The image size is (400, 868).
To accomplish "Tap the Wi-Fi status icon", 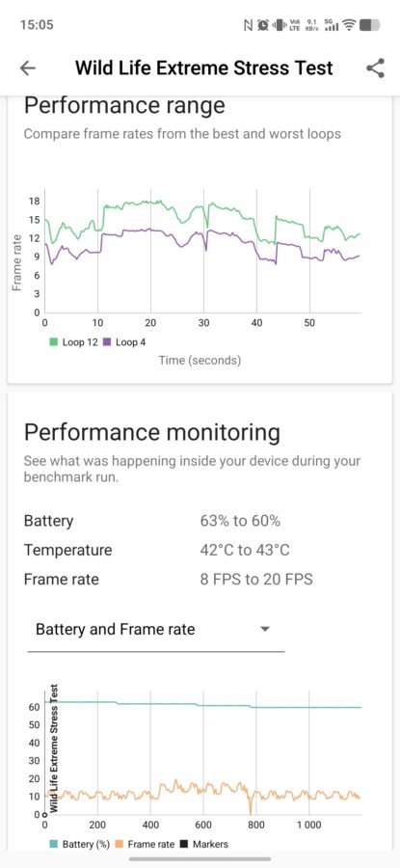I will (349, 25).
